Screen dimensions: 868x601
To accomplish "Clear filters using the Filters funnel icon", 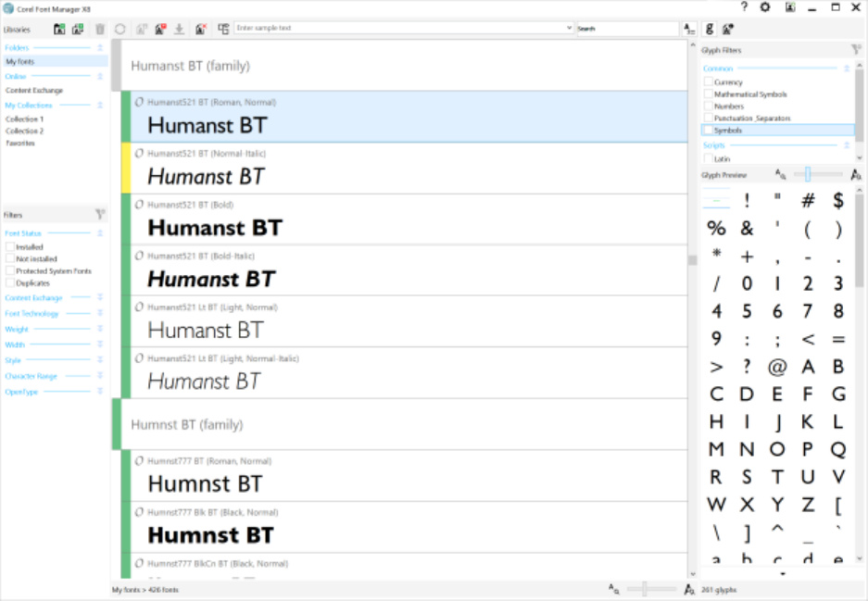I will coord(100,214).
